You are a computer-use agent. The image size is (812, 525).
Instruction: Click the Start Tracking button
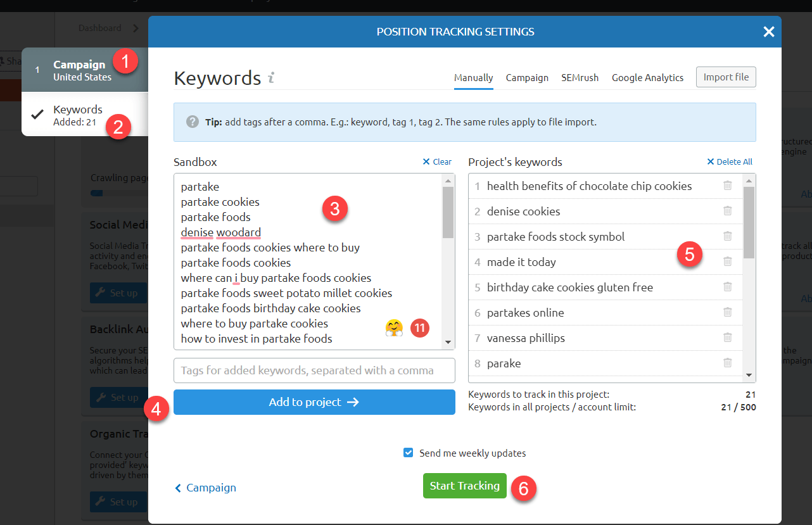coord(465,486)
